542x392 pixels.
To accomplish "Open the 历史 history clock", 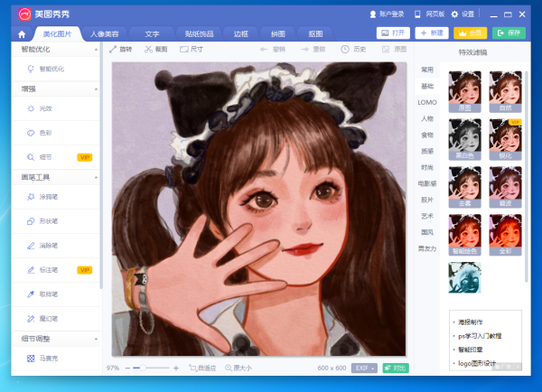I will coord(353,50).
